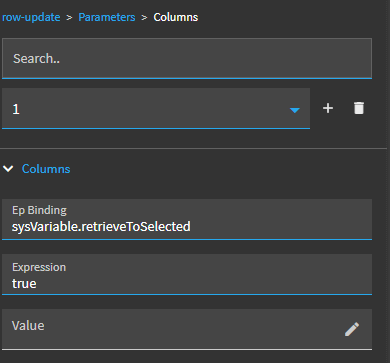This screenshot has height=363, width=390.
Task: Edit Value using the pencil icon
Action: 352,329
